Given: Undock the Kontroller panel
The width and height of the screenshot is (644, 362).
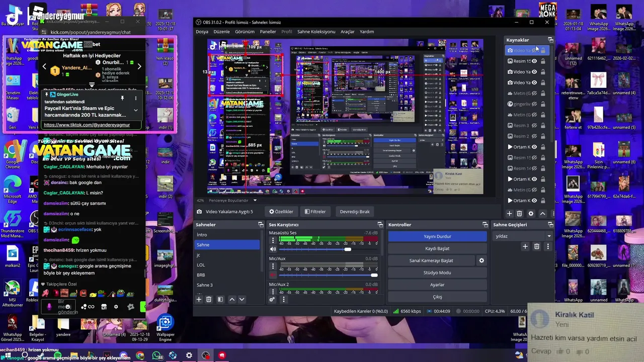Looking at the screenshot, I should (485, 225).
